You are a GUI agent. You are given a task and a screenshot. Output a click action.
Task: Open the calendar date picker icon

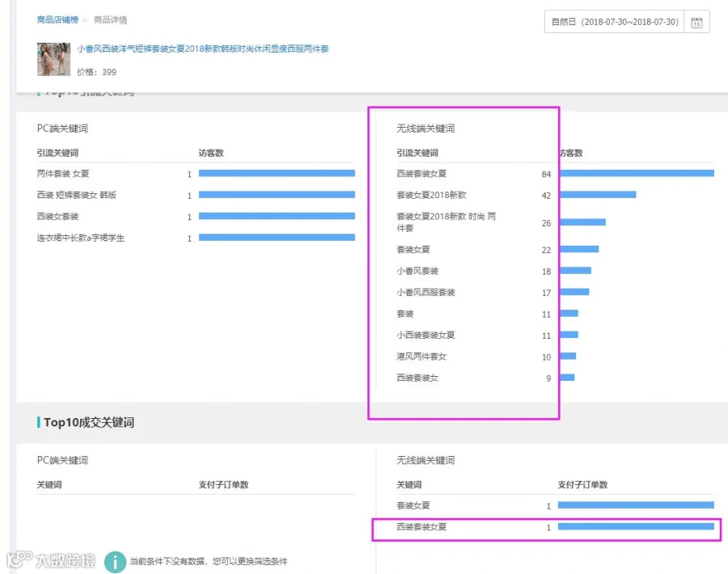pos(696,22)
